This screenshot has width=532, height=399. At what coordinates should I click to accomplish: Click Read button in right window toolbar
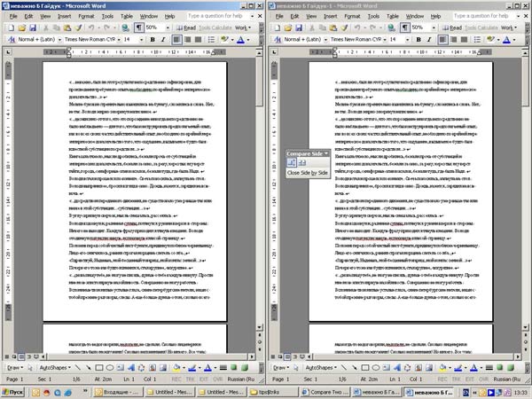click(x=455, y=27)
